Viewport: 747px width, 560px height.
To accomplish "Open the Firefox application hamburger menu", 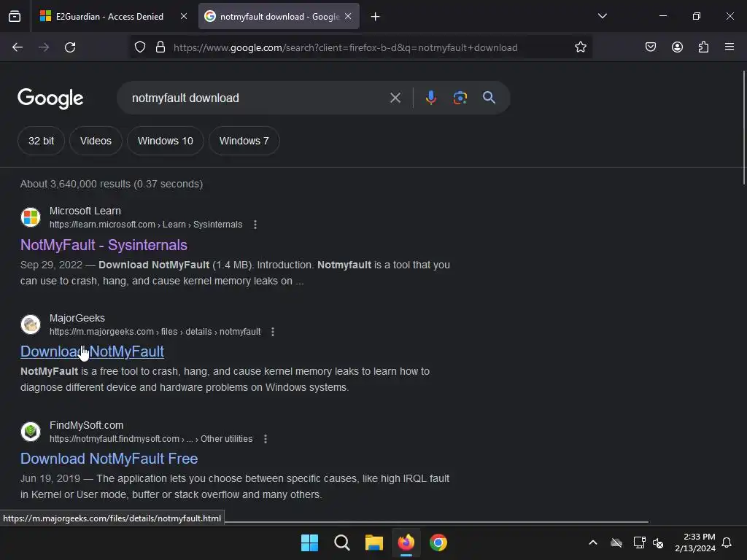I will tap(729, 47).
